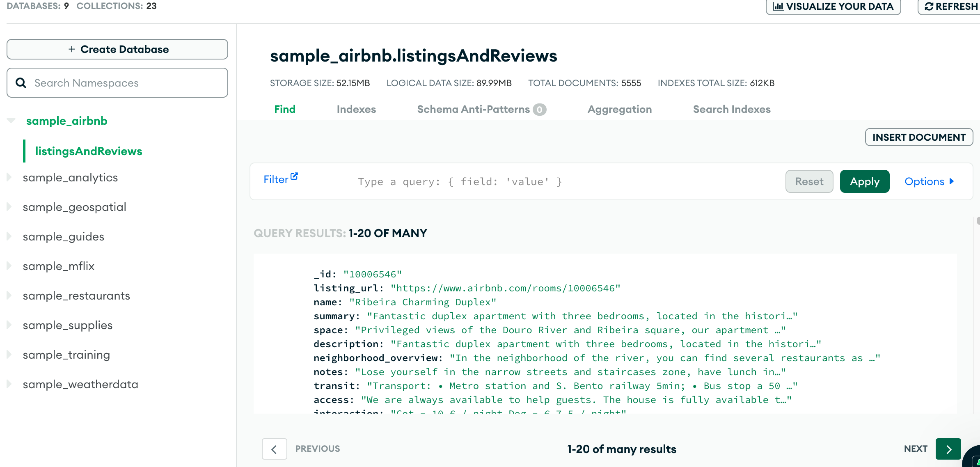Select sample_geospatial database name
The height and width of the screenshot is (467, 980).
75,207
